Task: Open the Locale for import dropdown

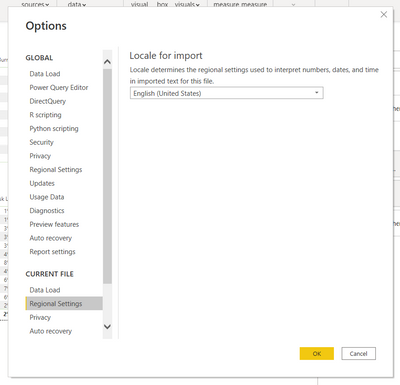Action: coord(226,93)
